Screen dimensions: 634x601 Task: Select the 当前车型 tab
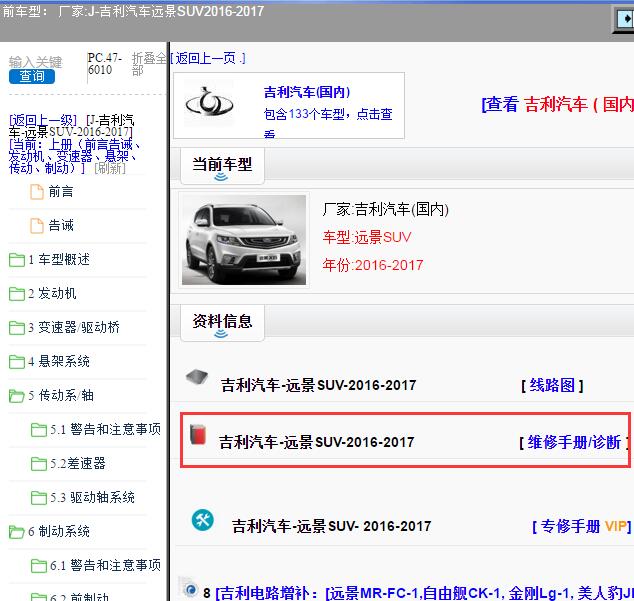point(222,165)
